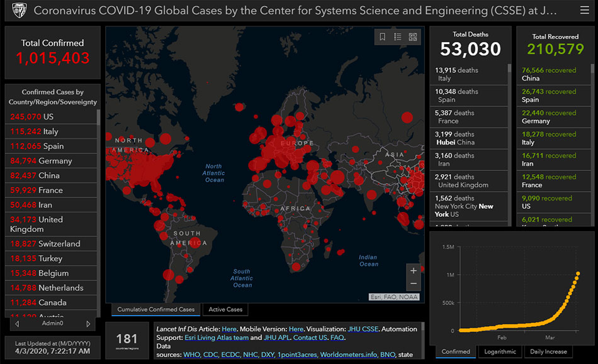Open the Worldometers.info source link
598x364 pixels.
click(348, 355)
